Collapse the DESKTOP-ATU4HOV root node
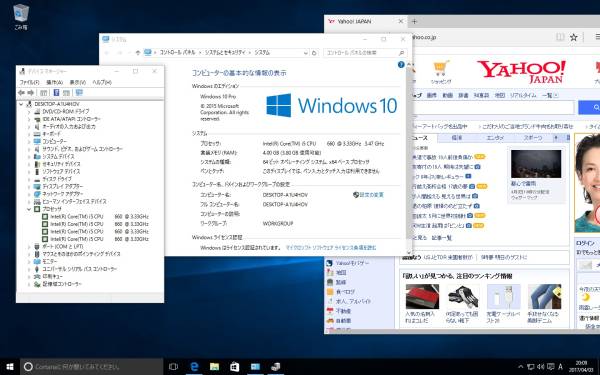Image resolution: width=600 pixels, height=375 pixels. tap(21, 104)
